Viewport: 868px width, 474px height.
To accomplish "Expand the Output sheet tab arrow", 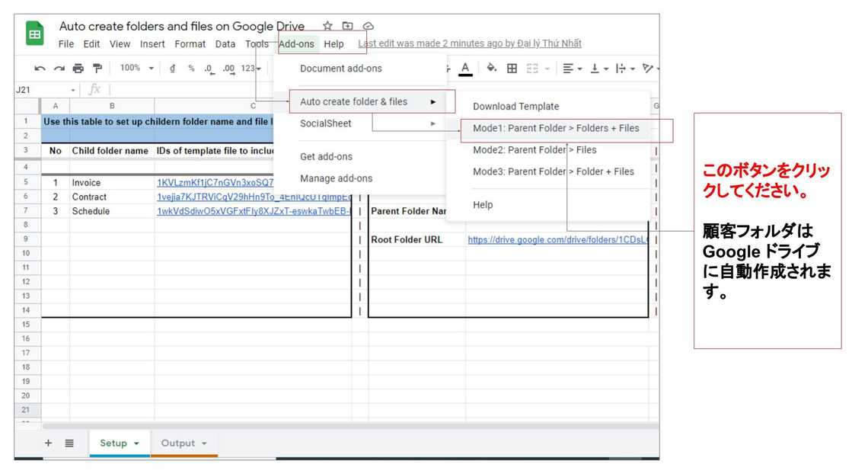I will click(x=204, y=444).
